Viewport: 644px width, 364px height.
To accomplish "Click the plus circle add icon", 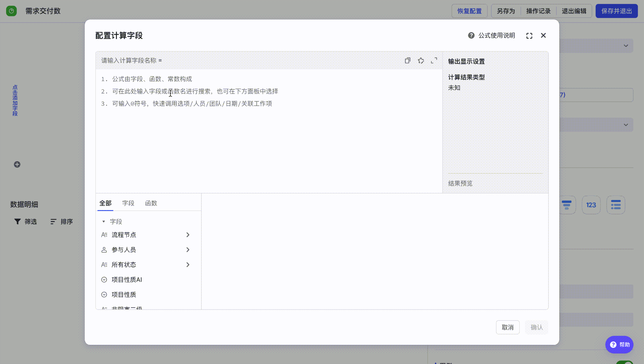I will coord(17,165).
